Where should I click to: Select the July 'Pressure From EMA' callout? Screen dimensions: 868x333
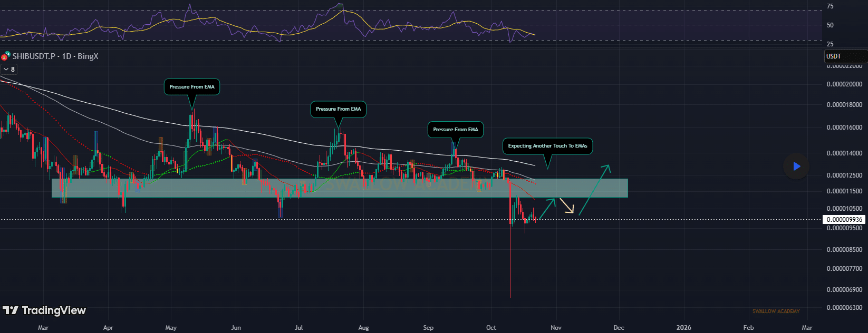pos(339,109)
